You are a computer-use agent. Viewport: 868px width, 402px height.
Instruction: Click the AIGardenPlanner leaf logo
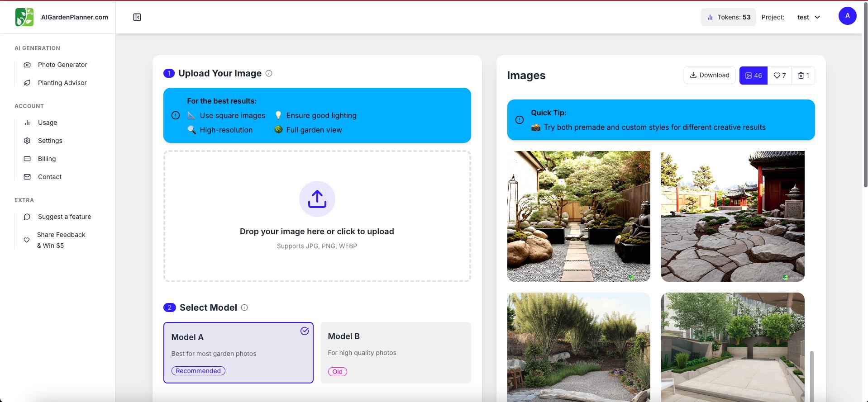[24, 17]
